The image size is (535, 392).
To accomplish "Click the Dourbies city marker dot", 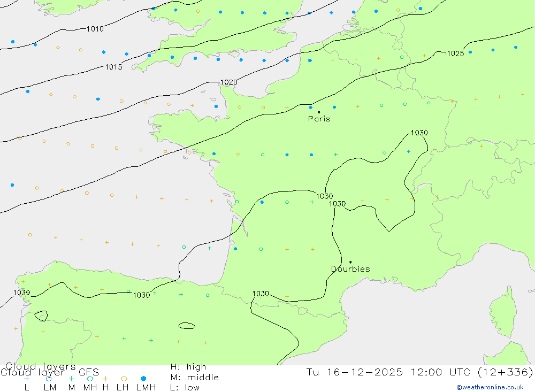I will [x=350, y=262].
